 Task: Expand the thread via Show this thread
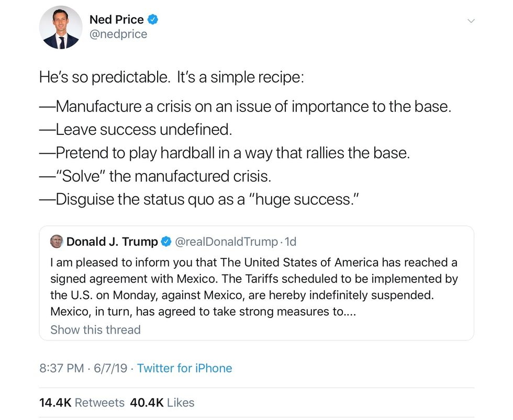click(95, 330)
